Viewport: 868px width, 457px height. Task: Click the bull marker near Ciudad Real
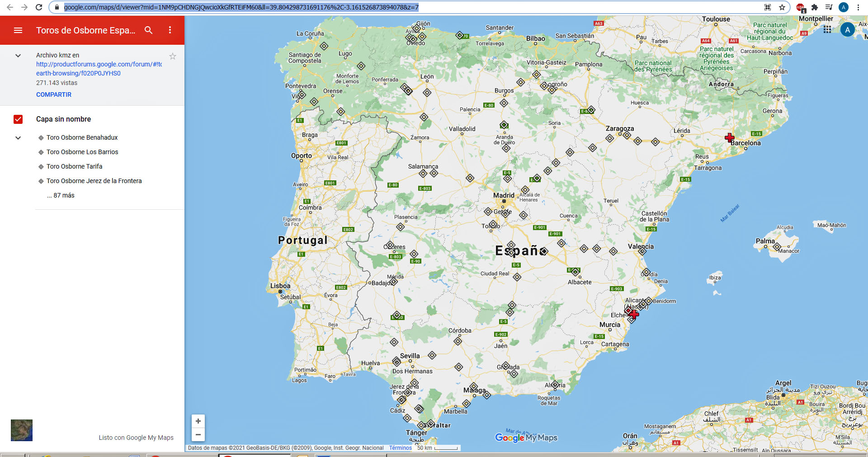point(517,277)
